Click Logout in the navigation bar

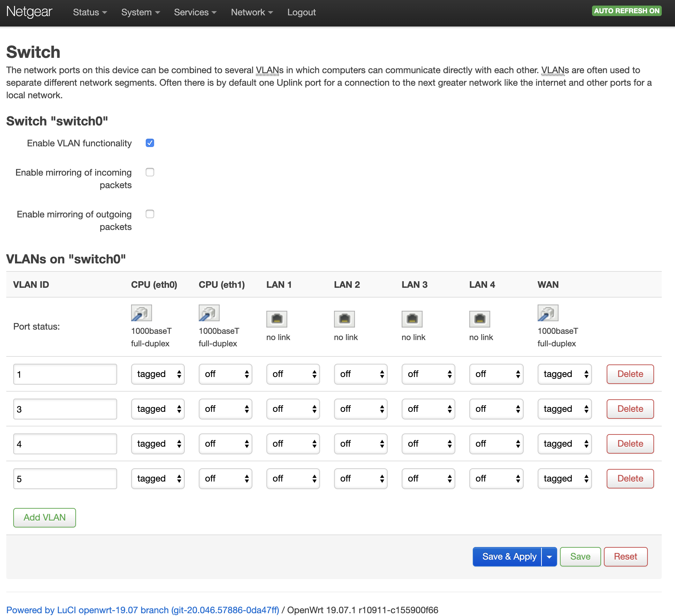(302, 12)
